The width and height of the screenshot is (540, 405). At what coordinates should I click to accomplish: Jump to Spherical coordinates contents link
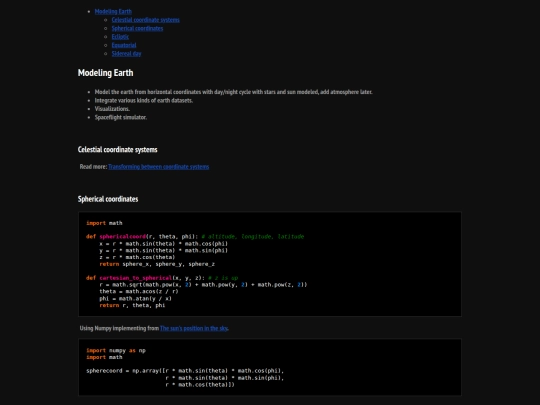tap(137, 28)
